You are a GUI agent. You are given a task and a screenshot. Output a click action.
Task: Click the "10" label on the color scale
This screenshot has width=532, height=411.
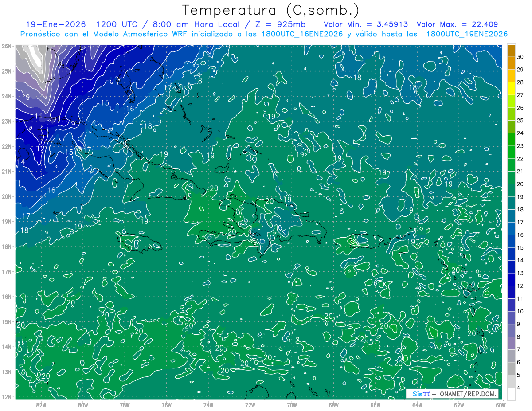coord(520,311)
